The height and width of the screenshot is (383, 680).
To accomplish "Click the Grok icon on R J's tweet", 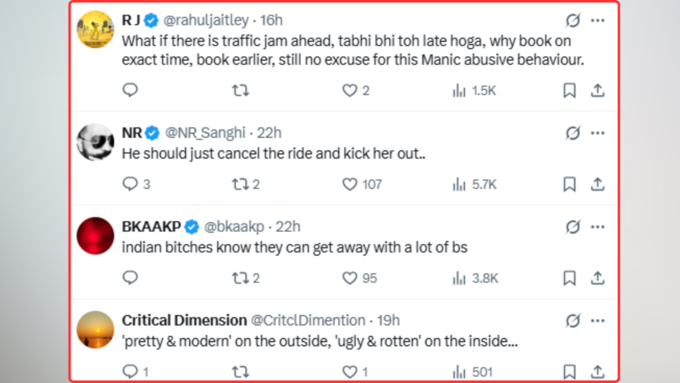I will (573, 20).
